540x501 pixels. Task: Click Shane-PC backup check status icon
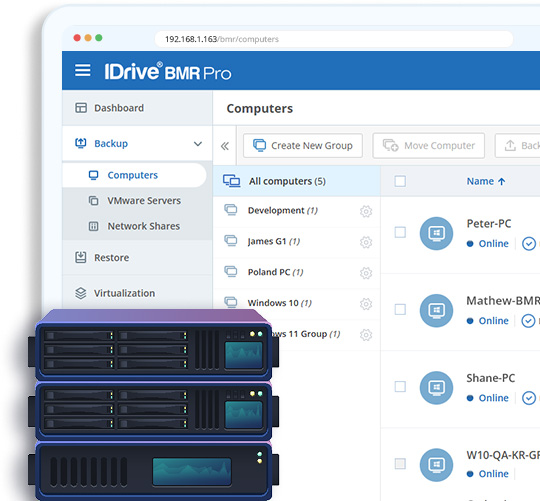coord(529,398)
